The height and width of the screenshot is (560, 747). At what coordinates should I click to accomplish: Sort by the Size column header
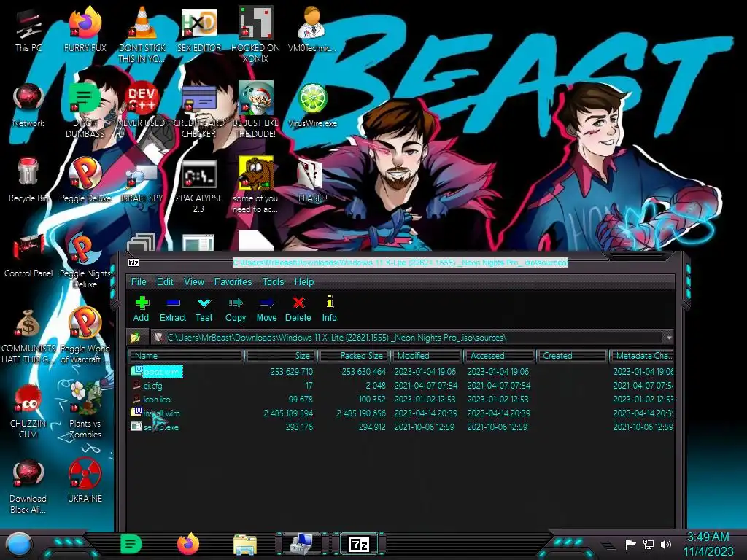281,356
